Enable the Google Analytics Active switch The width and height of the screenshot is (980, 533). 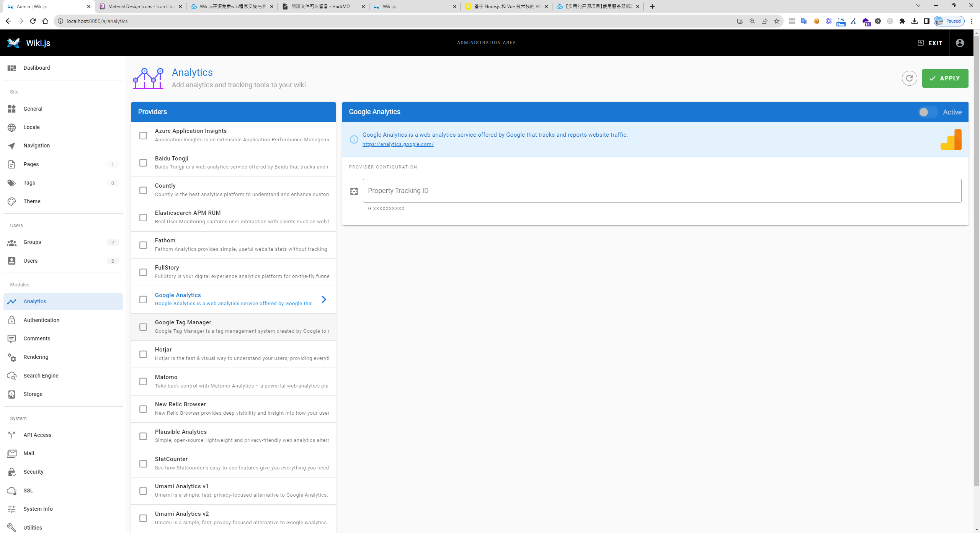pyautogui.click(x=927, y=112)
